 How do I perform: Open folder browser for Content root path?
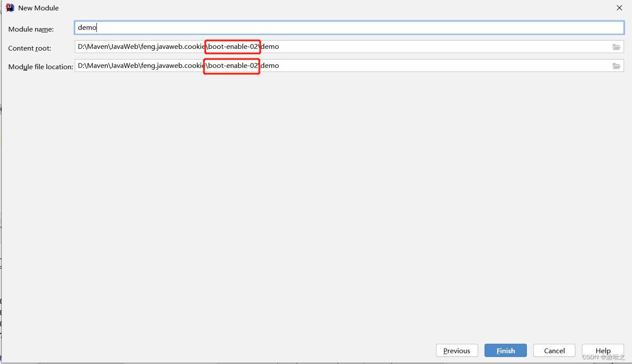coord(616,47)
